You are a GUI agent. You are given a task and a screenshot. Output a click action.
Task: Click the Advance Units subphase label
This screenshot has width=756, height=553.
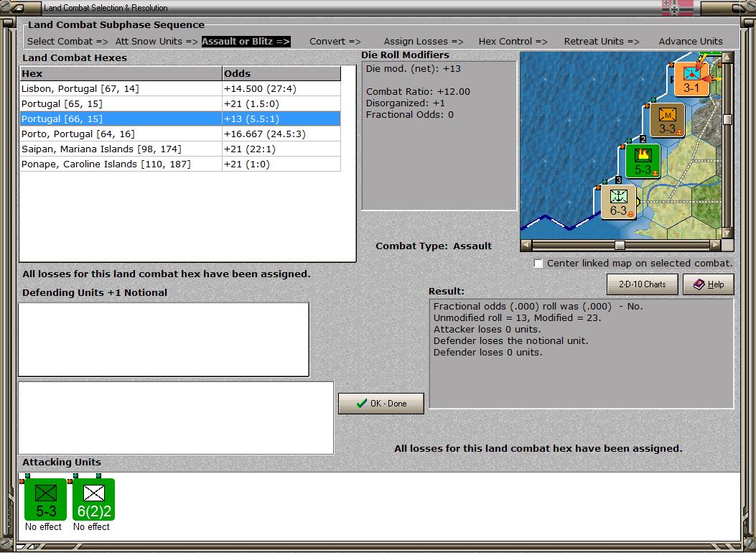click(x=691, y=42)
